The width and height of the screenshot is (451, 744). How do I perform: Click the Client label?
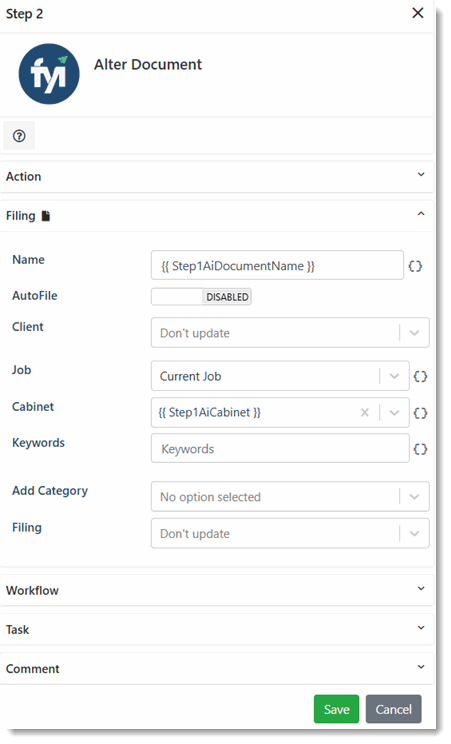coord(28,327)
